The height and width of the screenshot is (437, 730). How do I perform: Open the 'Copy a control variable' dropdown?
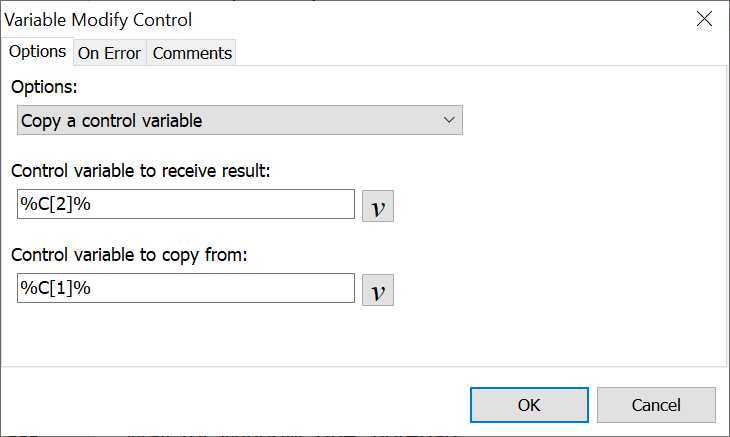240,121
